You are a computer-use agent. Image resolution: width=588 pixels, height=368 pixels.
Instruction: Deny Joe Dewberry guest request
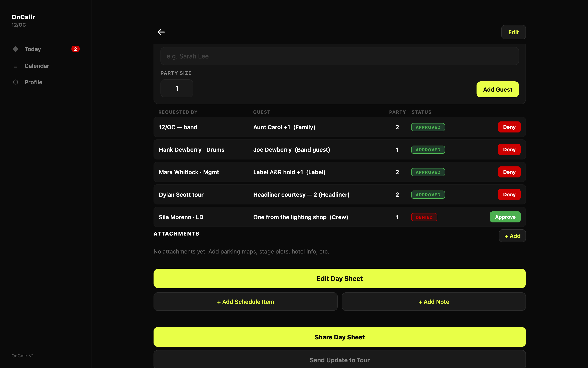click(509, 149)
